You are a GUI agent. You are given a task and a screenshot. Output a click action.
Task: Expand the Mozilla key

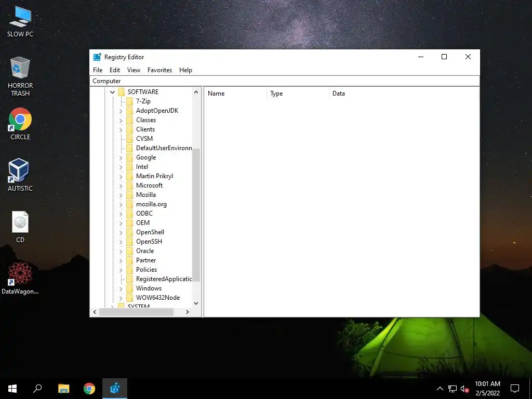click(x=121, y=195)
